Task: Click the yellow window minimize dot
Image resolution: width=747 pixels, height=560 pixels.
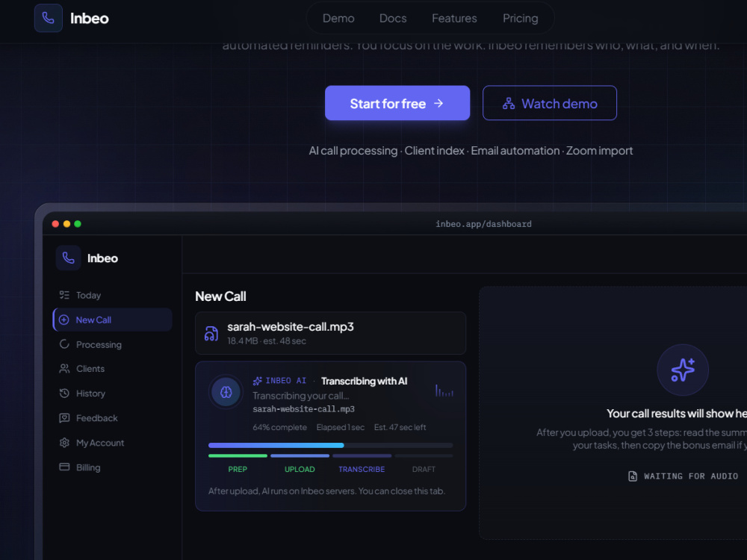Action: [66, 224]
